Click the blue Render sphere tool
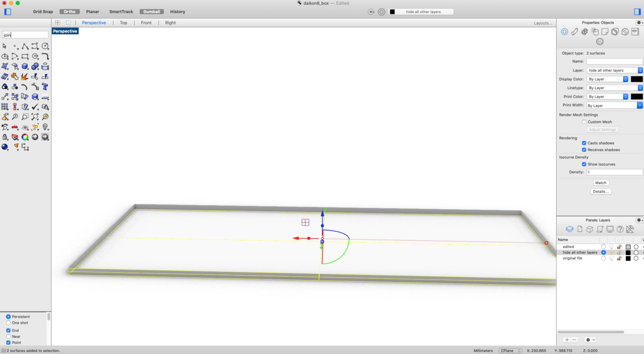The height and width of the screenshot is (354, 644). click(5, 146)
